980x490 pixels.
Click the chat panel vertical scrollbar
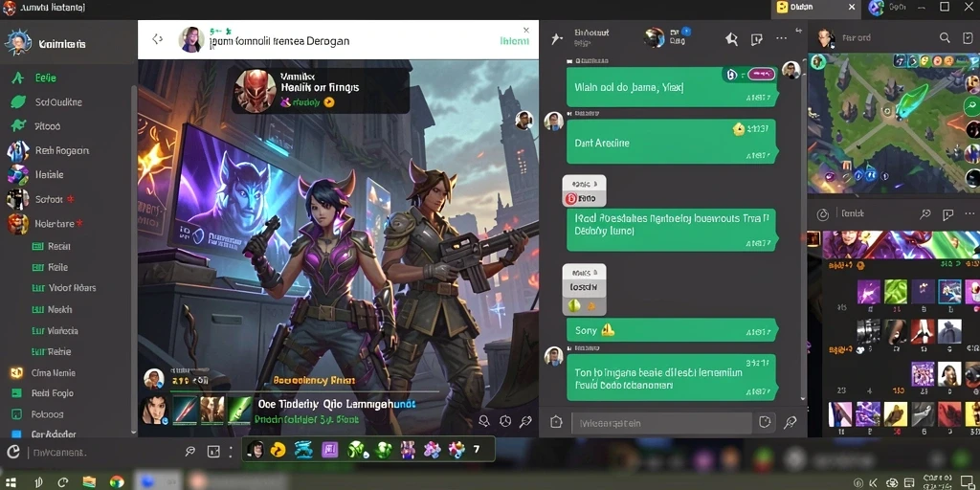tap(803, 232)
